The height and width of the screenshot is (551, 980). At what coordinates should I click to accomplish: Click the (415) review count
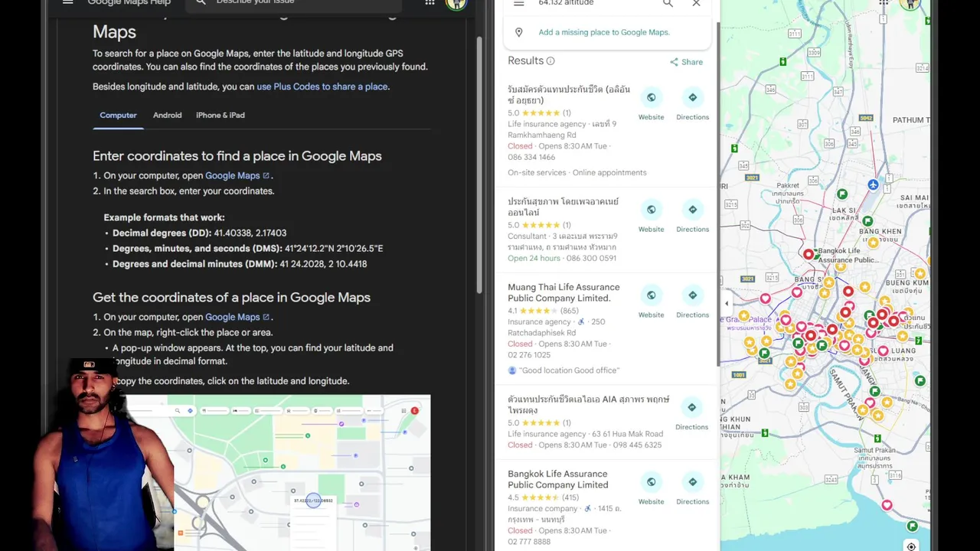570,497
